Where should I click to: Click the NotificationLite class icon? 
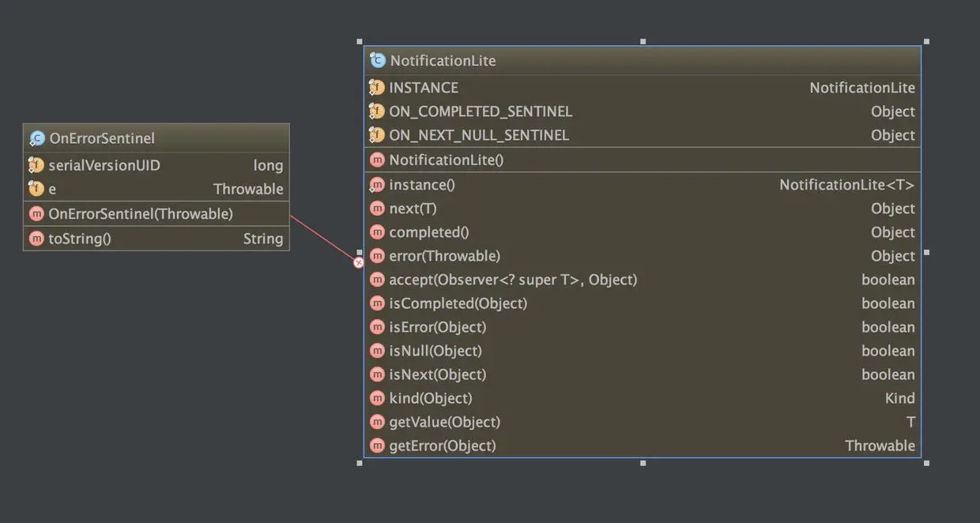point(377,60)
